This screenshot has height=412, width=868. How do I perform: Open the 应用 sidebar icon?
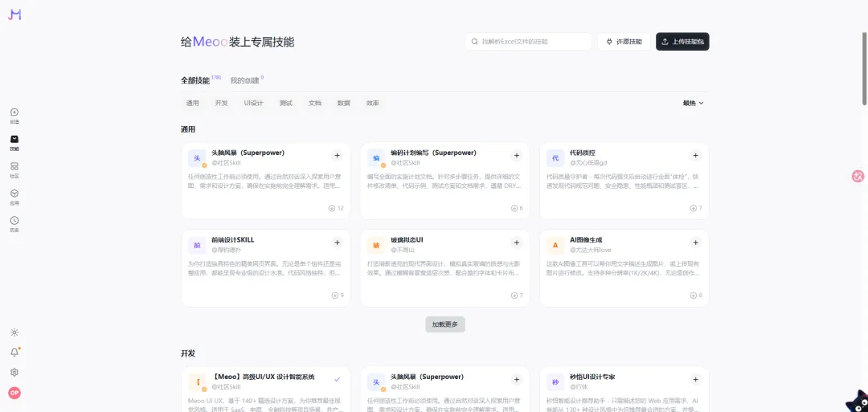click(14, 197)
